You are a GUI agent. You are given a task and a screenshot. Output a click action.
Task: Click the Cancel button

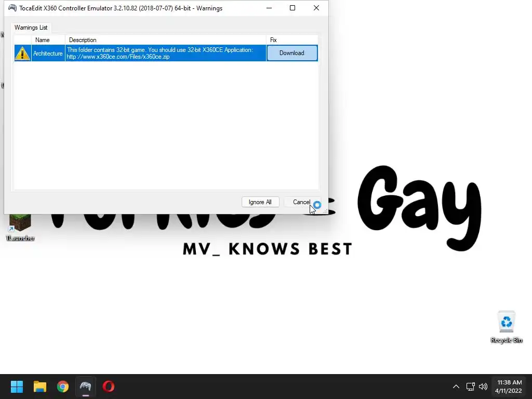pos(302,202)
